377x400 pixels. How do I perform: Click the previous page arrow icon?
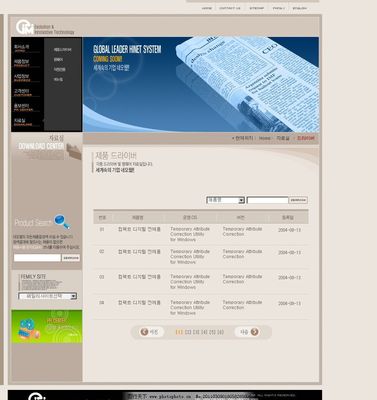[144, 332]
